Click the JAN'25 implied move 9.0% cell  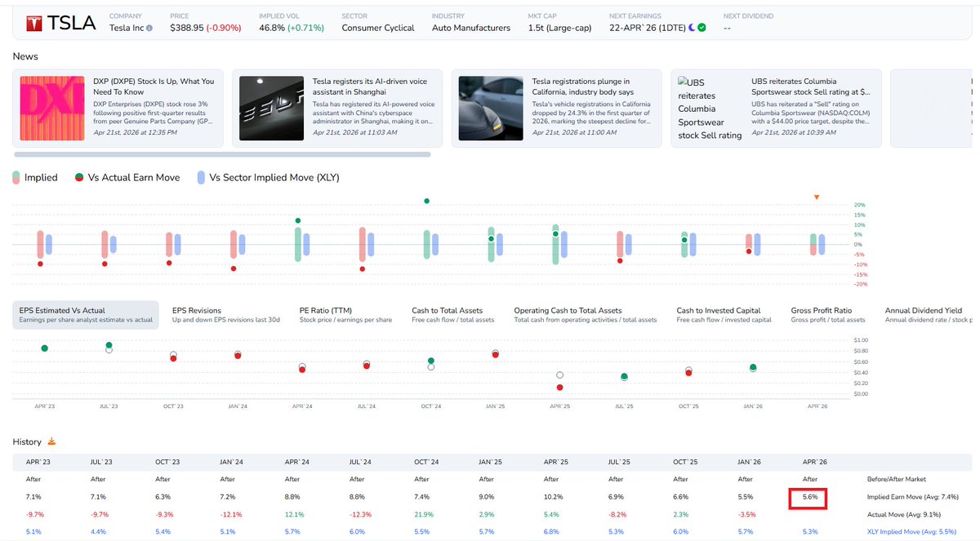pos(486,497)
